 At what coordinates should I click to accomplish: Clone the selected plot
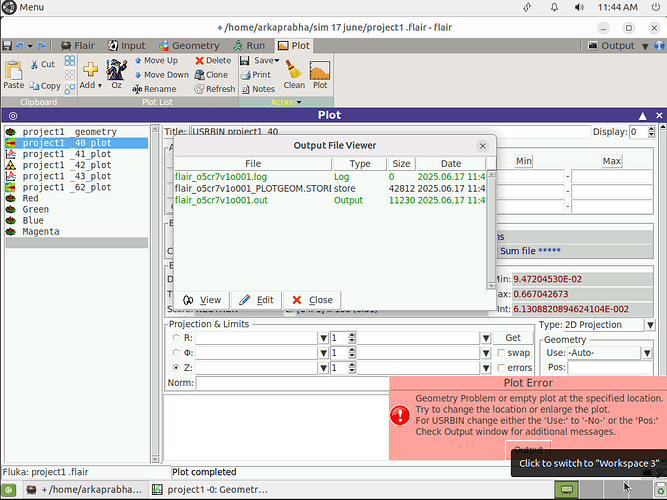211,75
